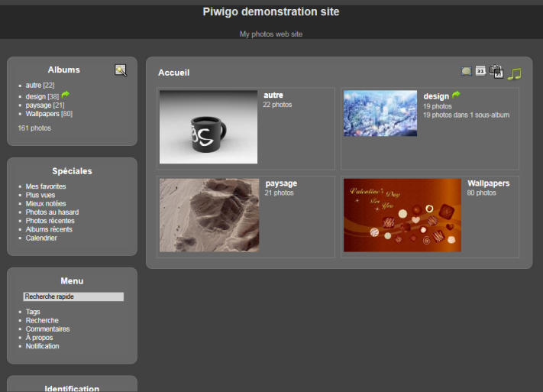Go to Tags in the Menu panel
543x392 pixels.
point(33,312)
